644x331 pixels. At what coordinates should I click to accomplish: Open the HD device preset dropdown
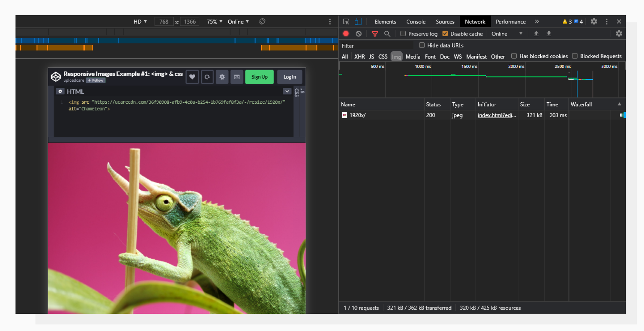pos(139,21)
